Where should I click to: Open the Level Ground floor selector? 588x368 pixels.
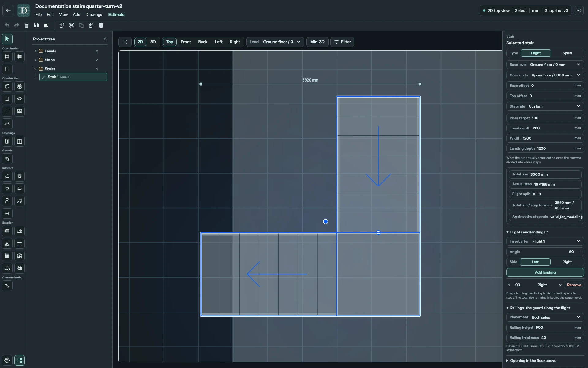pyautogui.click(x=275, y=42)
